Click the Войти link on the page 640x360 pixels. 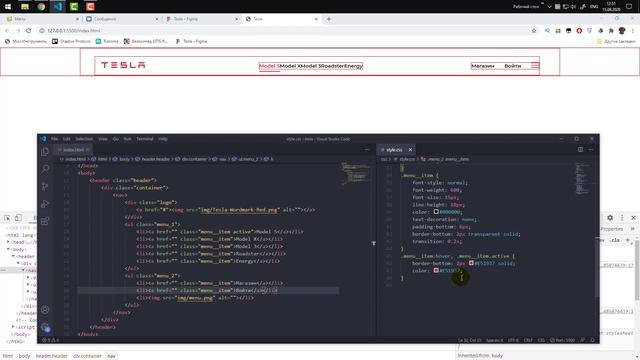pyautogui.click(x=513, y=66)
